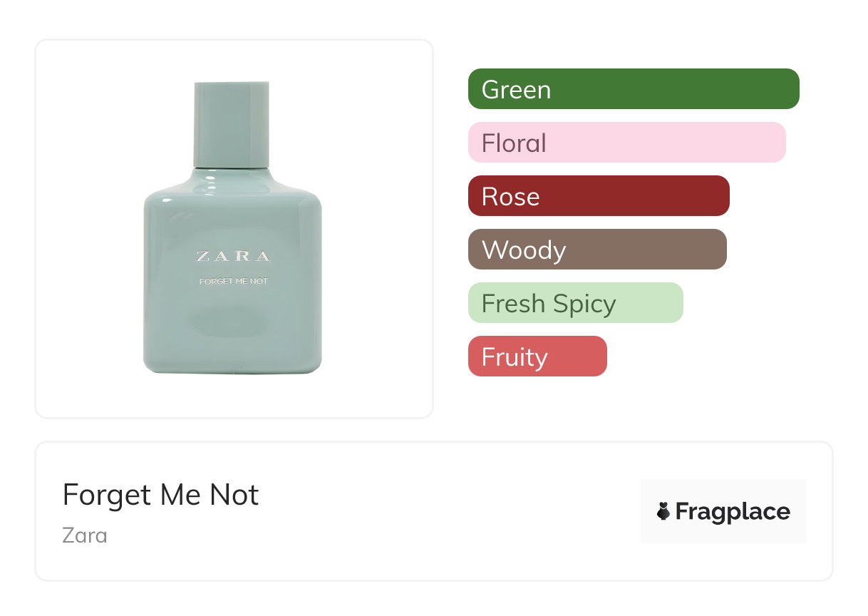Viewport: 868px width, 616px height.
Task: Click the Zara brand name under title
Action: pyautogui.click(x=85, y=535)
